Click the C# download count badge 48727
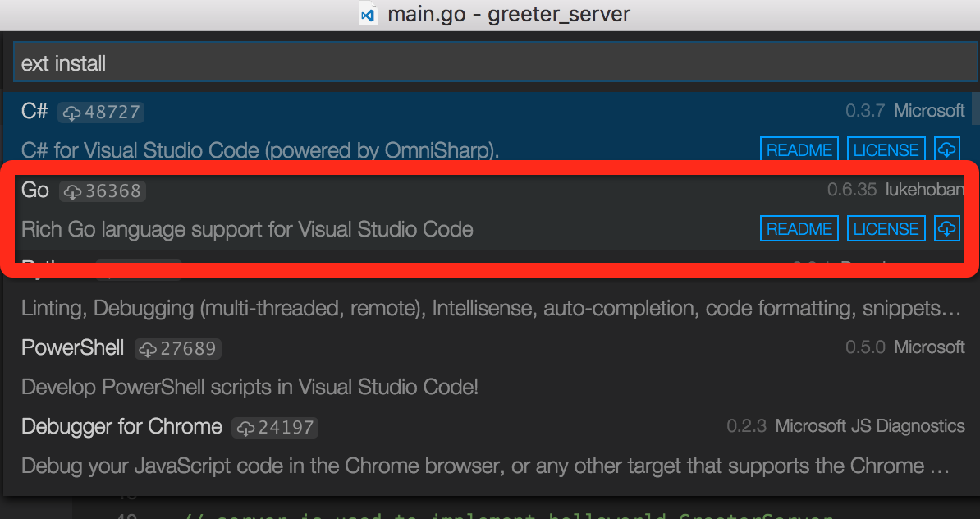The height and width of the screenshot is (519, 980). pyautogui.click(x=102, y=113)
